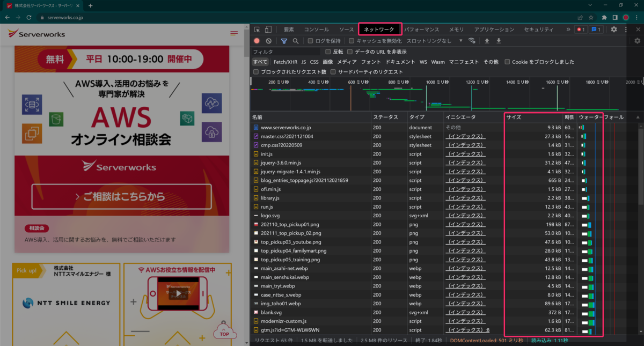Open new browser tab with plus icon
This screenshot has width=644, height=346.
(91, 5)
